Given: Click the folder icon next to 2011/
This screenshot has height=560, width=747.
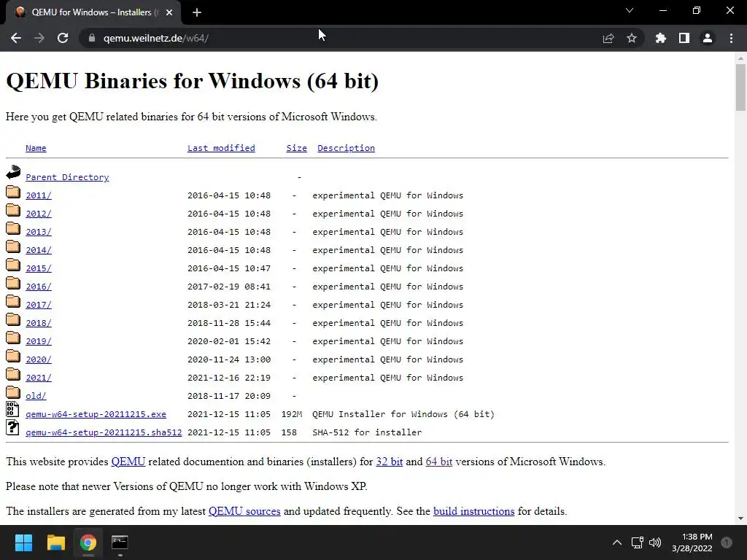Looking at the screenshot, I should (13, 192).
